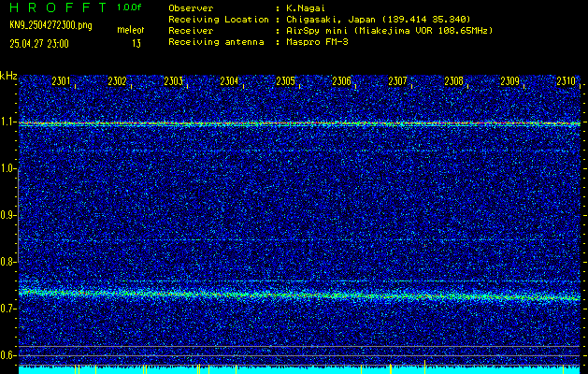Click the Receiving Location label
Image resolution: width=588 pixels, height=374 pixels.
click(219, 20)
